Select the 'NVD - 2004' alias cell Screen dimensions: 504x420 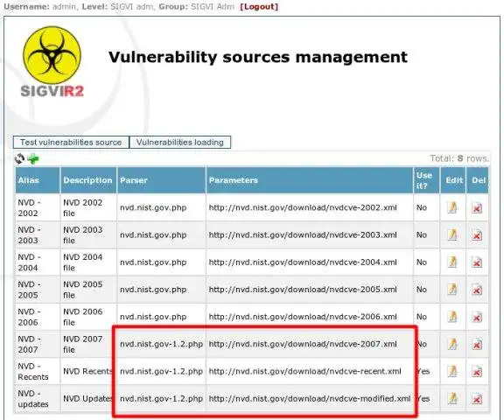[x=38, y=262]
